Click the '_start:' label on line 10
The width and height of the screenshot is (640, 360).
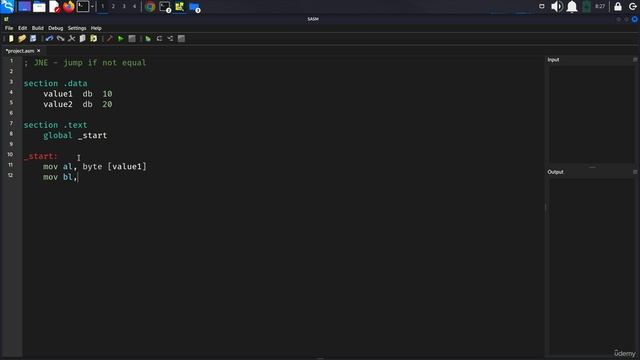click(41, 156)
